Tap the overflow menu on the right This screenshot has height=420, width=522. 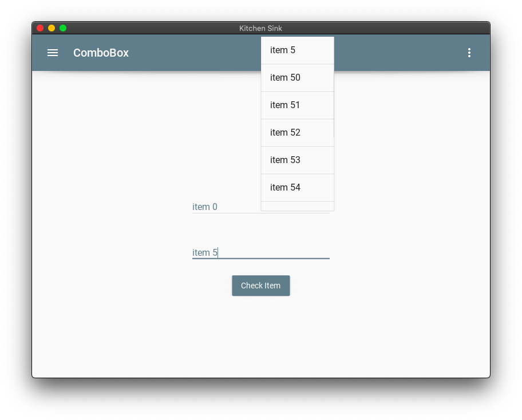(469, 53)
